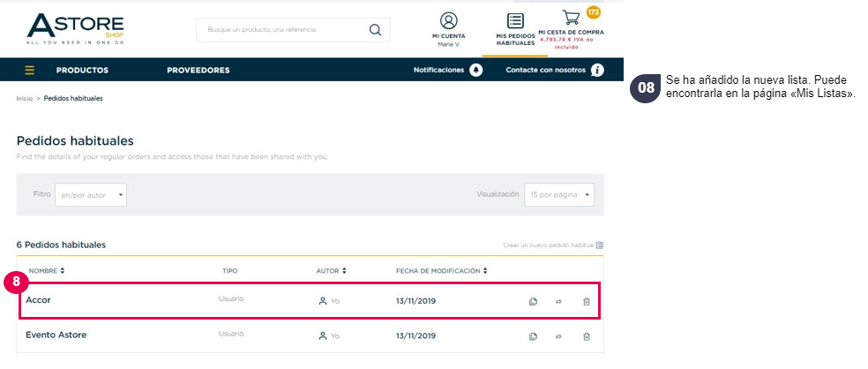868x369 pixels.
Task: Share the Evento Astore list
Action: 558,336
